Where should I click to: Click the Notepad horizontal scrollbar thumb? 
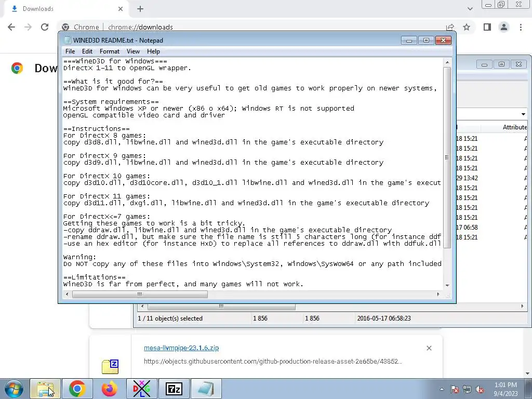[x=140, y=294]
